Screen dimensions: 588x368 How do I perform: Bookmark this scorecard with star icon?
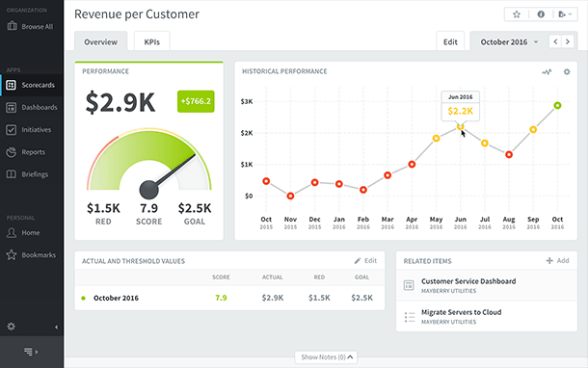coord(517,14)
